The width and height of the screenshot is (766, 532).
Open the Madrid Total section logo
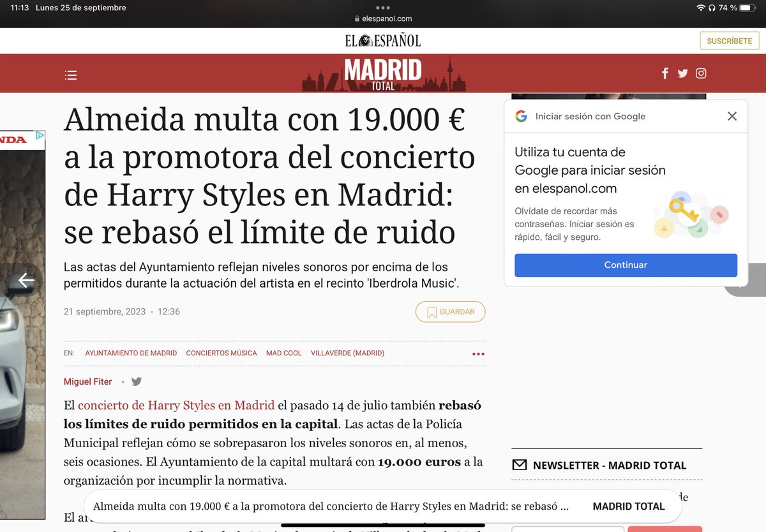click(x=383, y=74)
